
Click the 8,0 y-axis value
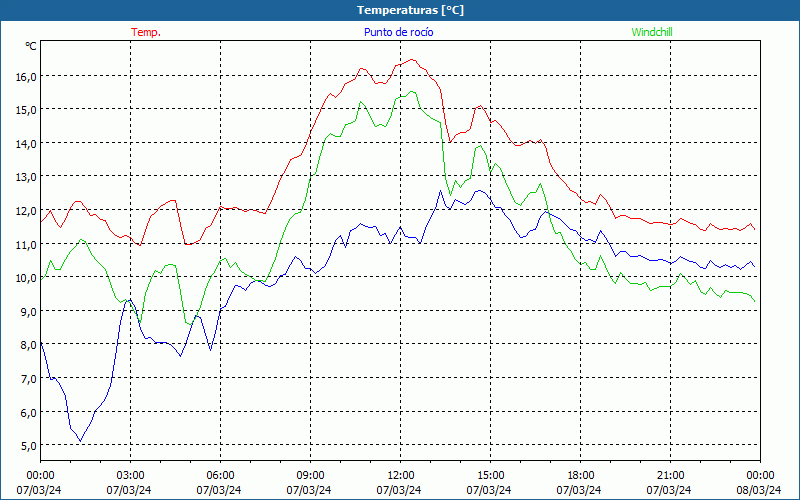(29, 345)
